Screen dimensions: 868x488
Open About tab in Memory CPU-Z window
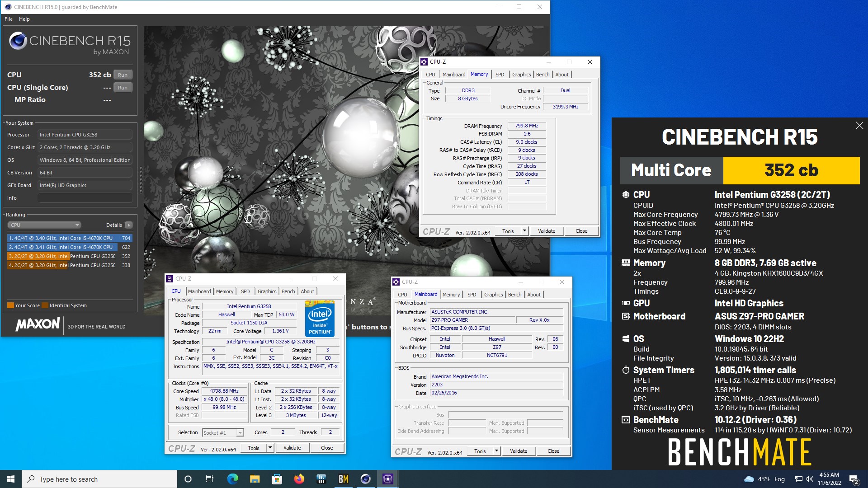[562, 75]
